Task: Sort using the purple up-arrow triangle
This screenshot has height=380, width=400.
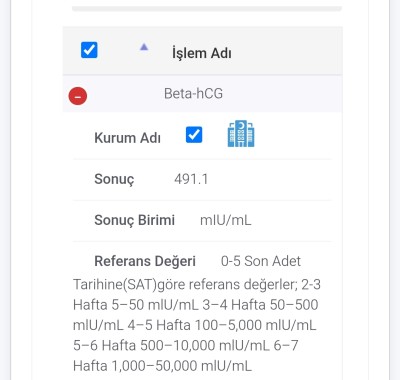Action: (144, 47)
